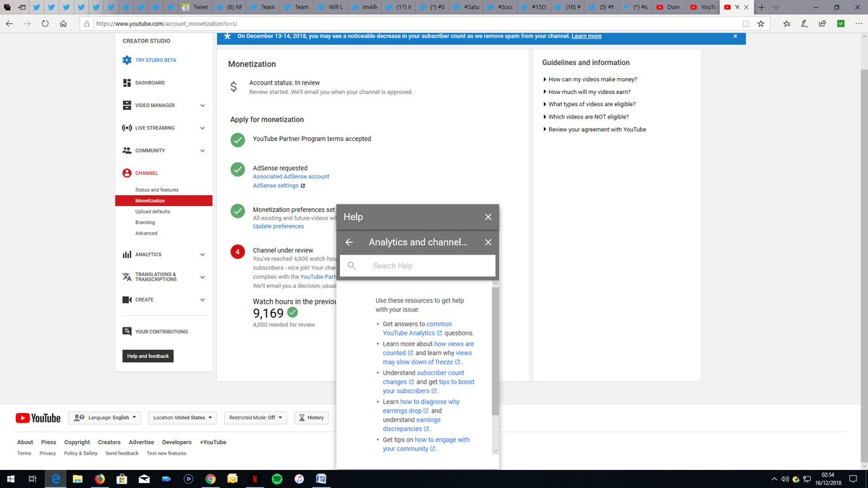The height and width of the screenshot is (488, 868).
Task: Open the Dashboard section
Action: click(150, 82)
